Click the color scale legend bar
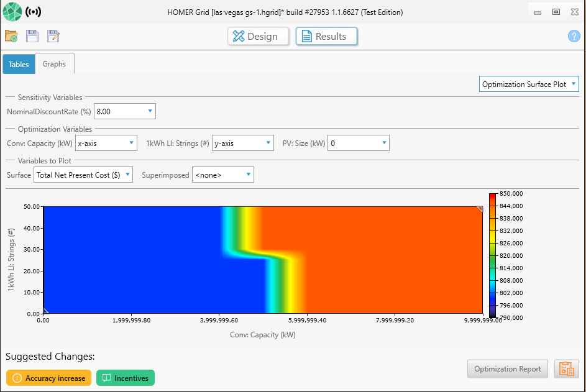The width and height of the screenshot is (586, 392). tap(492, 255)
